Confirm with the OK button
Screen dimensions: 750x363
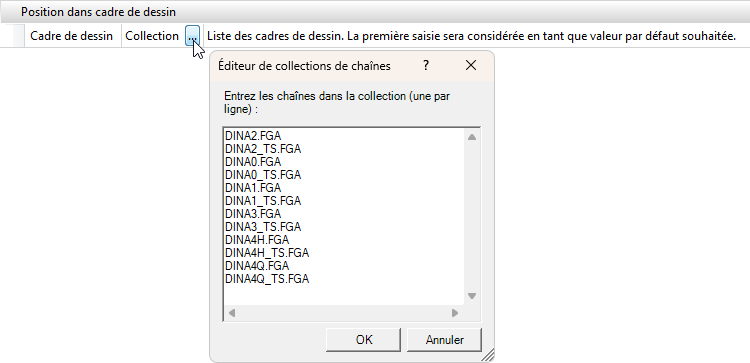click(364, 340)
